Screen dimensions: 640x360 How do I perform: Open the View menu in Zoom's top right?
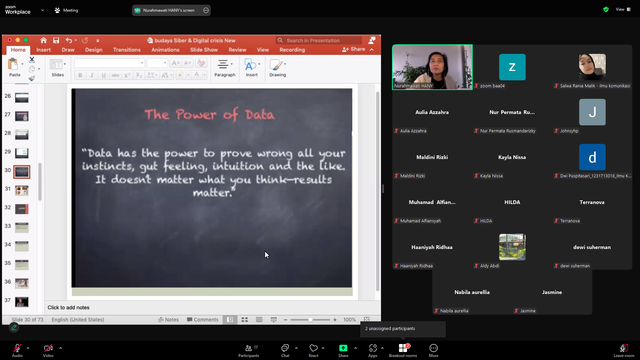pos(623,9)
